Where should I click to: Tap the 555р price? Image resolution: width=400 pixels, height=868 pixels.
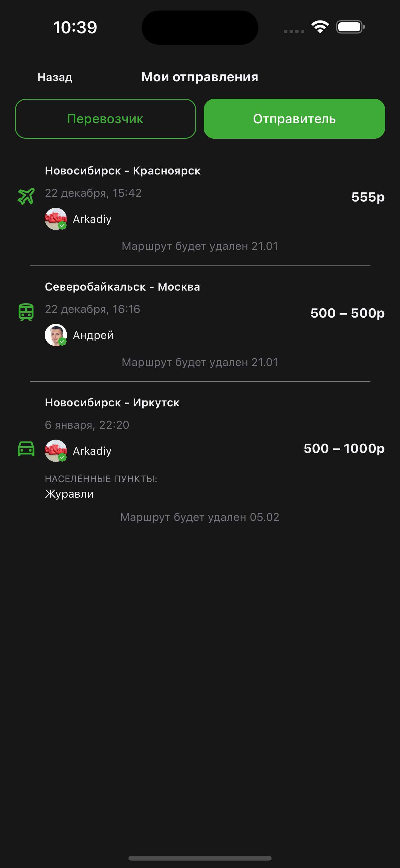coord(368,197)
